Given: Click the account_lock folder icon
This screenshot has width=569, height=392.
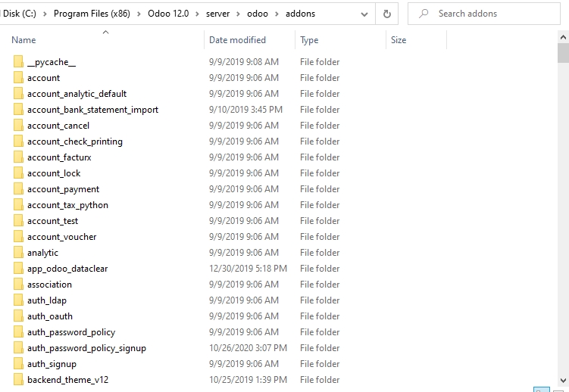Looking at the screenshot, I should click(18, 173).
